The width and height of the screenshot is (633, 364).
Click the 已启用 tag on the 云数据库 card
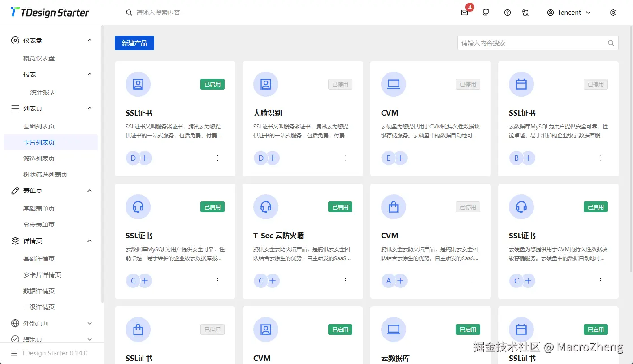(468, 330)
